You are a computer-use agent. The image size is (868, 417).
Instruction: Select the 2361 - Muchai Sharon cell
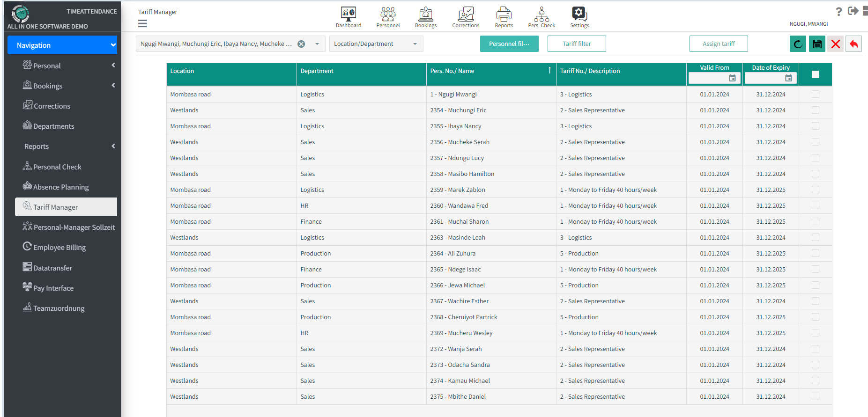(491, 221)
